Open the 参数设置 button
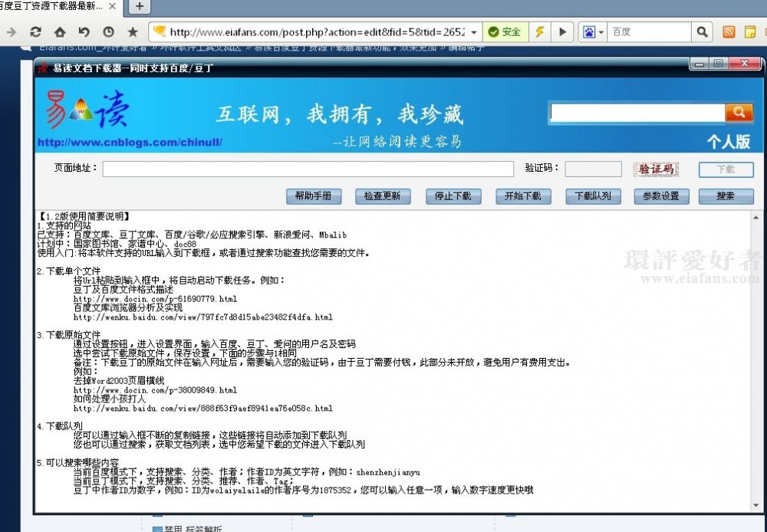767x532 pixels. point(661,196)
